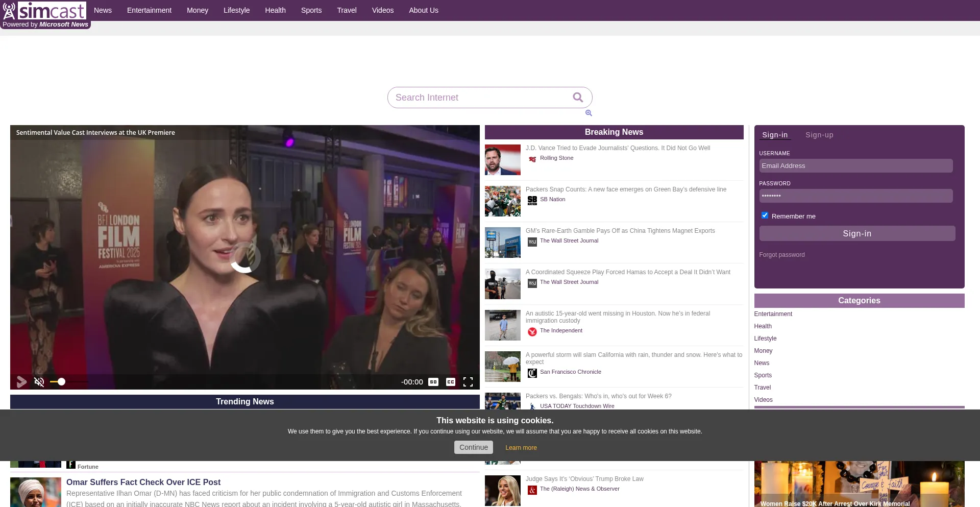Change video quality with SD icon
Image resolution: width=980 pixels, height=507 pixels.
tap(433, 382)
